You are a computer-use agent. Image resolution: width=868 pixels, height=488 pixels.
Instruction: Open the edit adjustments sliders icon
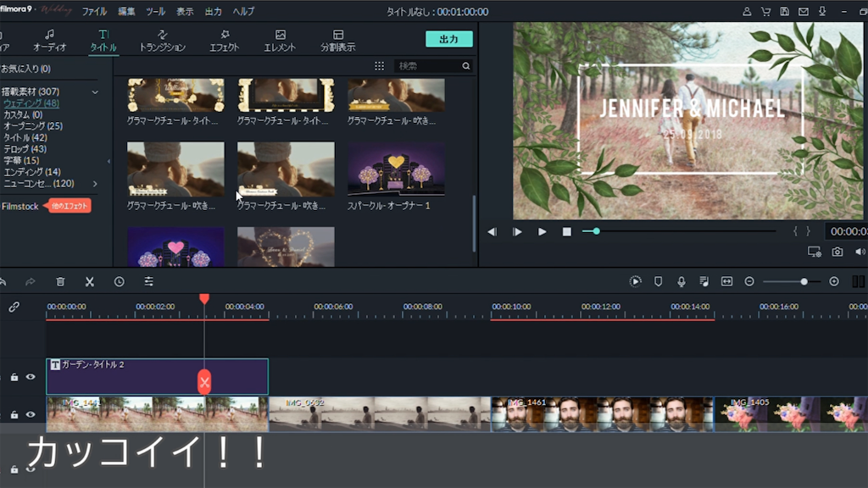click(x=148, y=281)
